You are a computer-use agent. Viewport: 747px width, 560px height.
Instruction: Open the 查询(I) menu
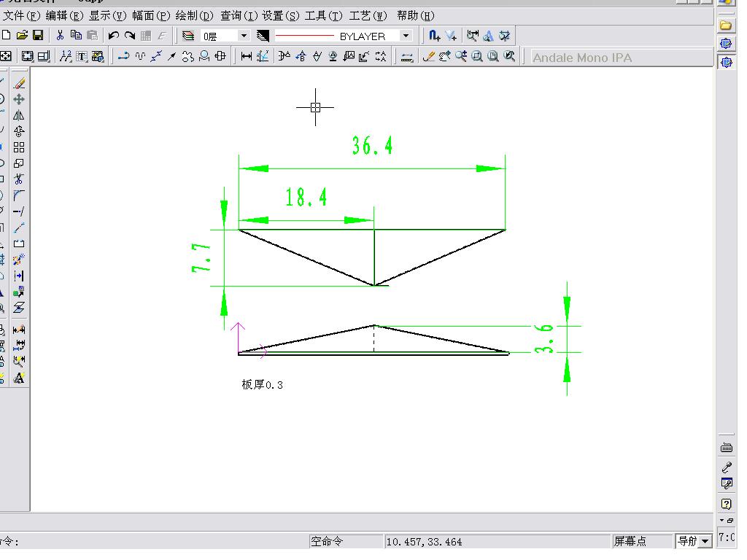[x=239, y=16]
